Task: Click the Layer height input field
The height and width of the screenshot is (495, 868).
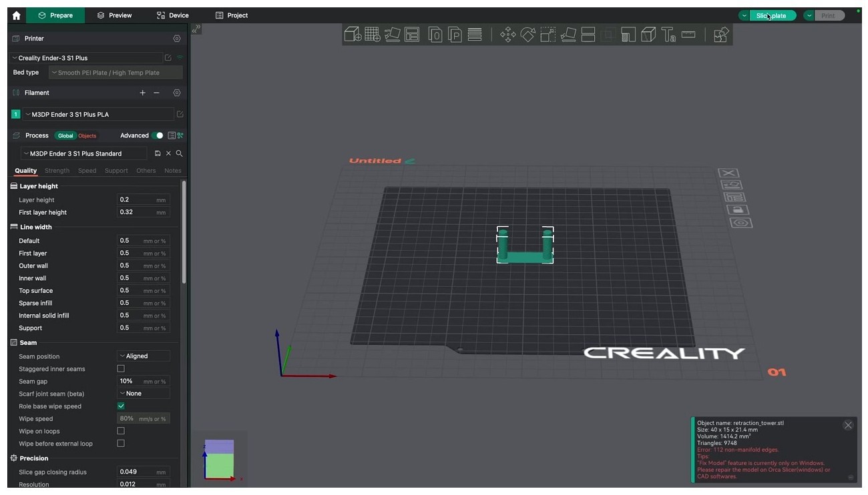Action: [x=144, y=199]
